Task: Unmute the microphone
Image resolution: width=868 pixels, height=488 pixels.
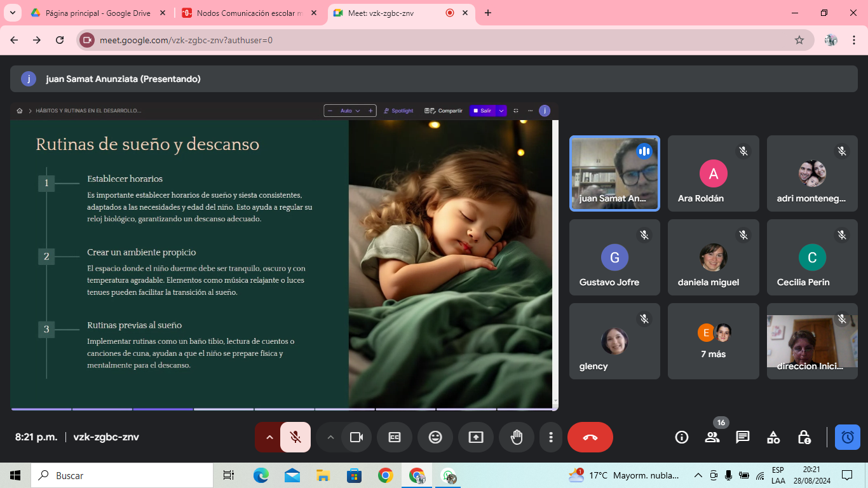Action: (295, 437)
